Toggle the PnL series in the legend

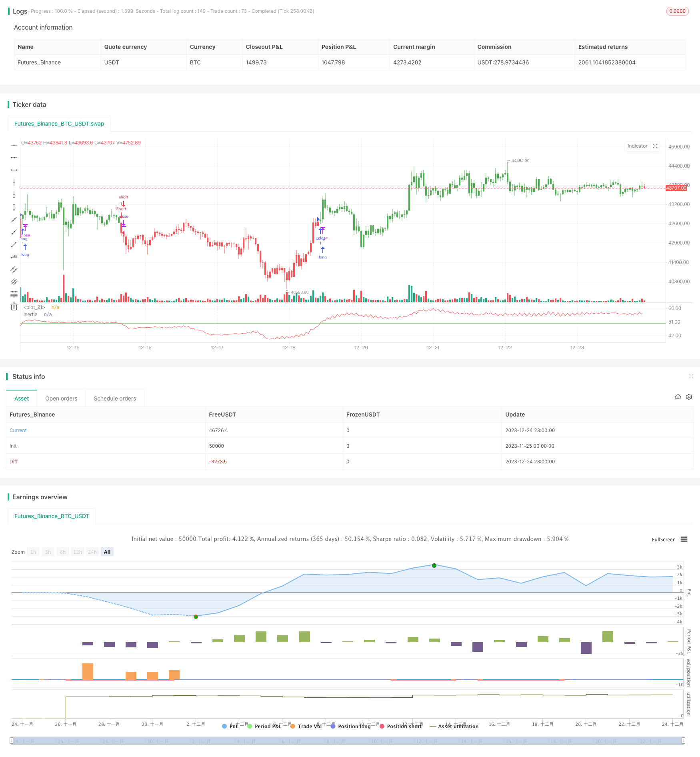230,726
